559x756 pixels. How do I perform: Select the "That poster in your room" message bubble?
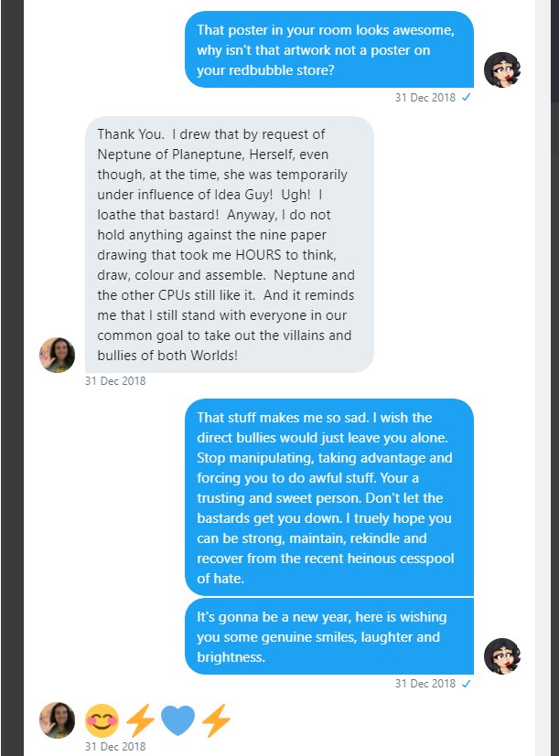point(329,49)
